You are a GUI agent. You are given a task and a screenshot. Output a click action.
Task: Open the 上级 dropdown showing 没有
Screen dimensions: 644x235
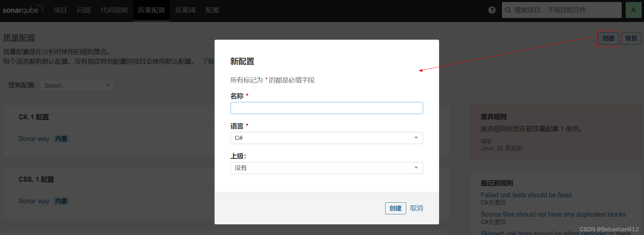point(327,168)
